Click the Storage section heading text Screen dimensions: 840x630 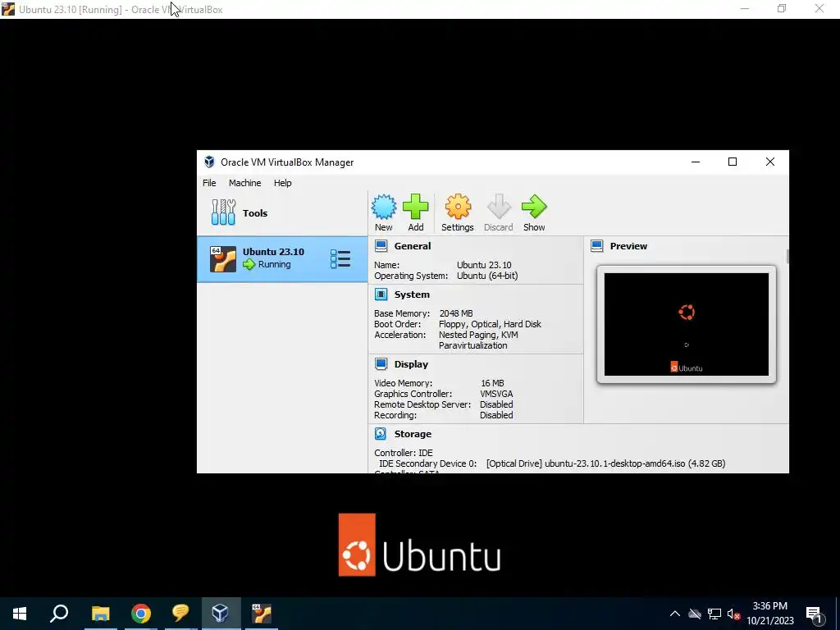click(x=413, y=433)
